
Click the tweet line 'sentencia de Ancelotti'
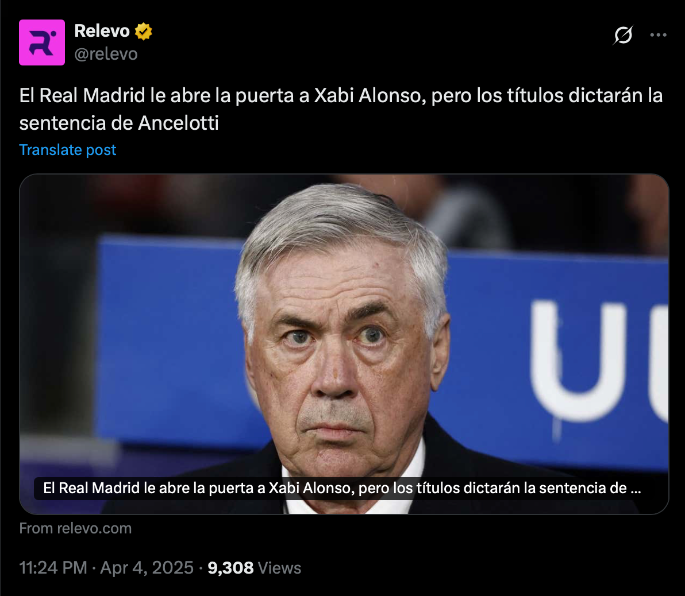pos(119,123)
